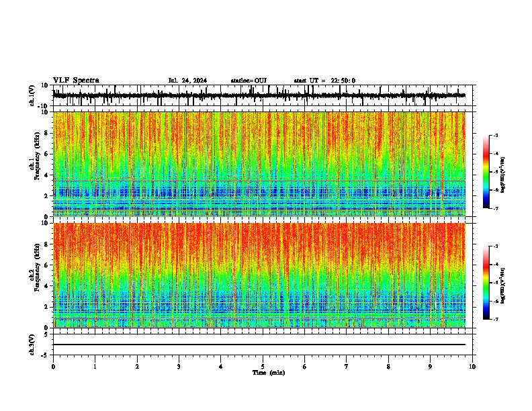Click the "6" kHz tick of ch.1 spectrogram
The height and width of the screenshot is (411, 532).
coord(46,154)
